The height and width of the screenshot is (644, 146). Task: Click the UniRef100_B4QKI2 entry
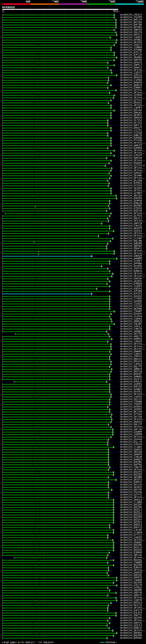tap(131, 67)
